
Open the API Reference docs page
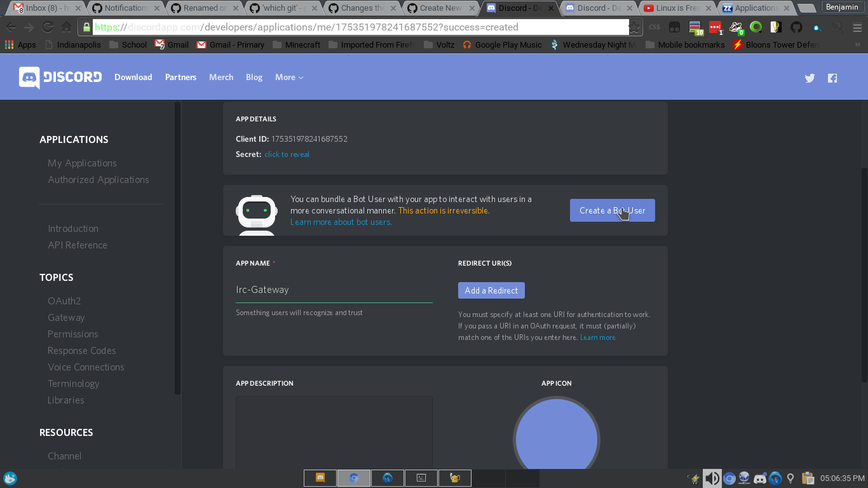point(78,245)
